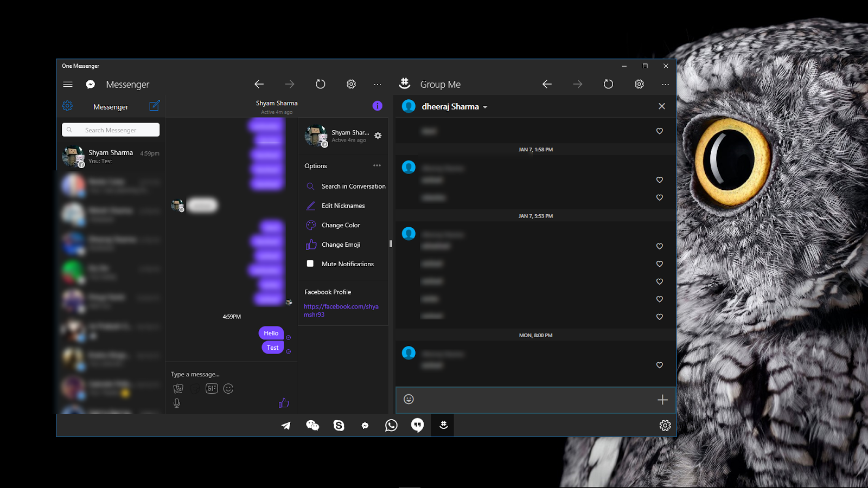This screenshot has width=868, height=488.
Task: Open more options in Group Me header
Action: pos(665,85)
